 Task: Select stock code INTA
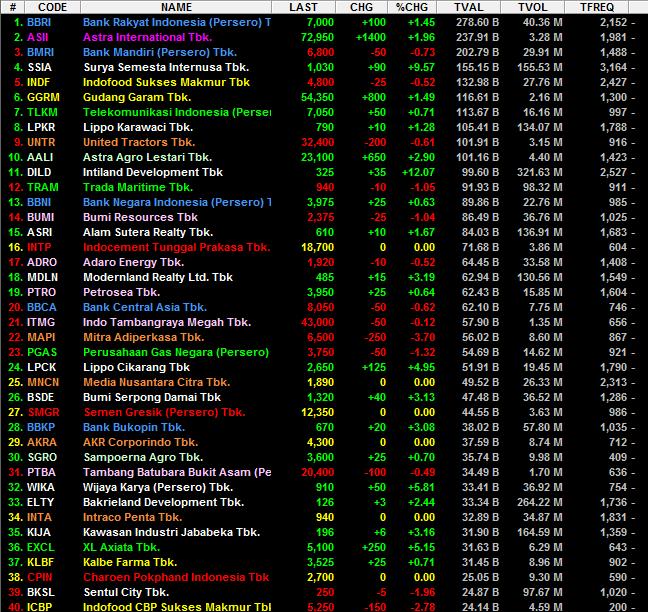pyautogui.click(x=39, y=517)
